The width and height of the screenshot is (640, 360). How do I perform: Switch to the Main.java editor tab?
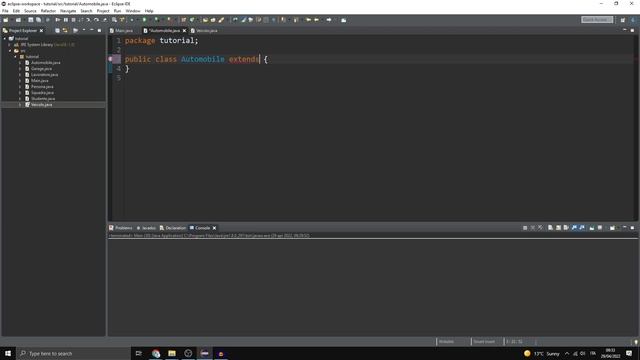point(122,31)
